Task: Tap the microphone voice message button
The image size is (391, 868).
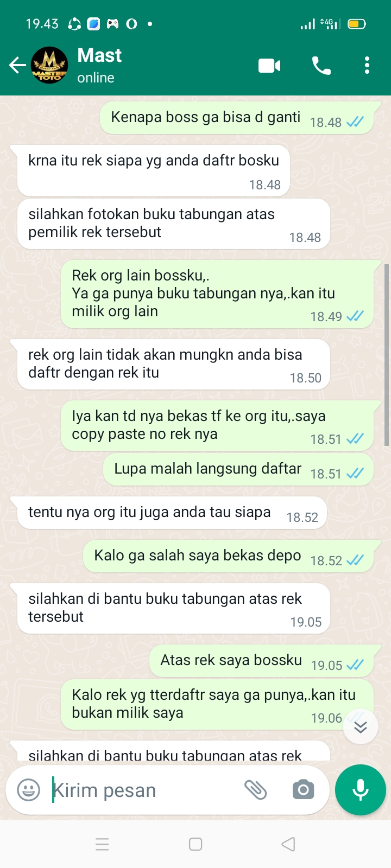Action: click(361, 790)
